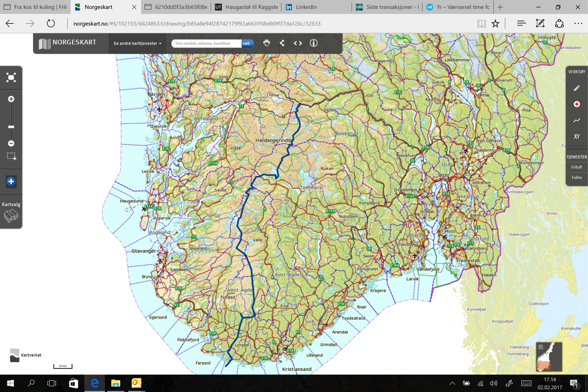Image resolution: width=588 pixels, height=392 pixels.
Task: Click the share map icon
Action: pos(282,43)
